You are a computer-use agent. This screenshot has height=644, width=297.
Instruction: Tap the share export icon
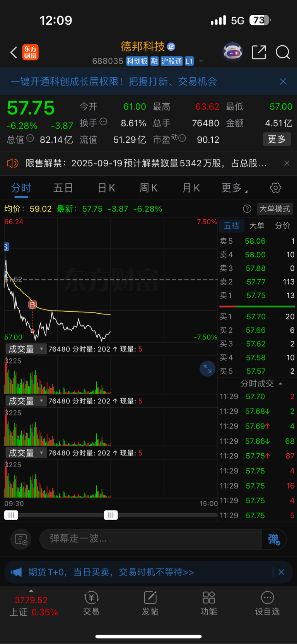click(x=259, y=52)
